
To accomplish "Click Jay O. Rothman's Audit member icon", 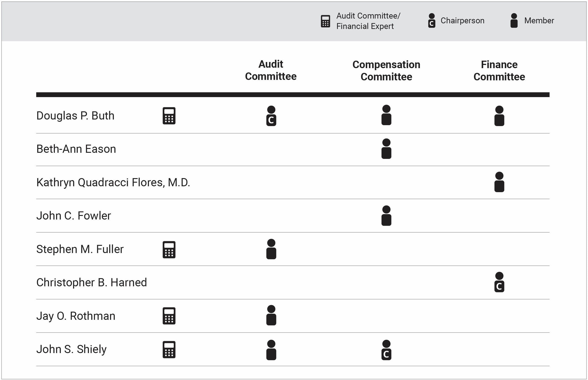I will click(271, 315).
